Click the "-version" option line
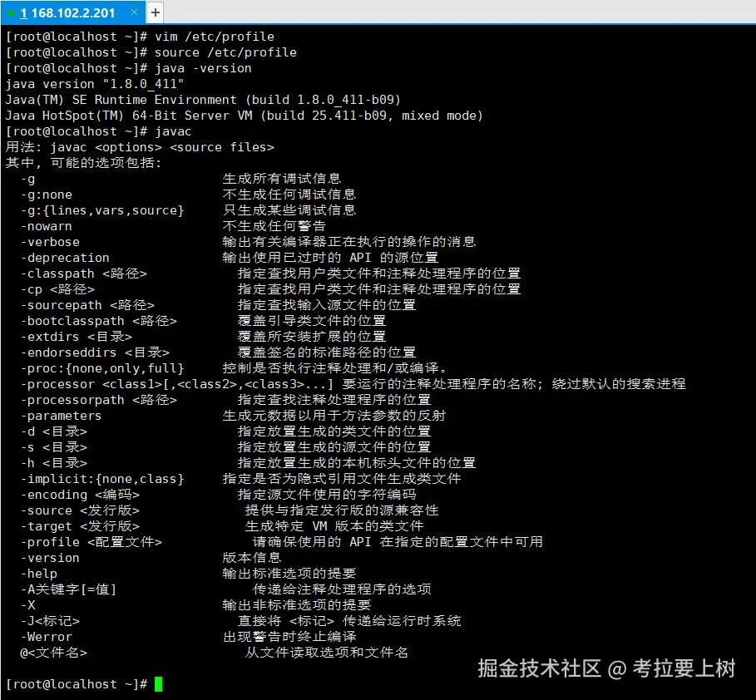756x700 pixels. (50, 557)
